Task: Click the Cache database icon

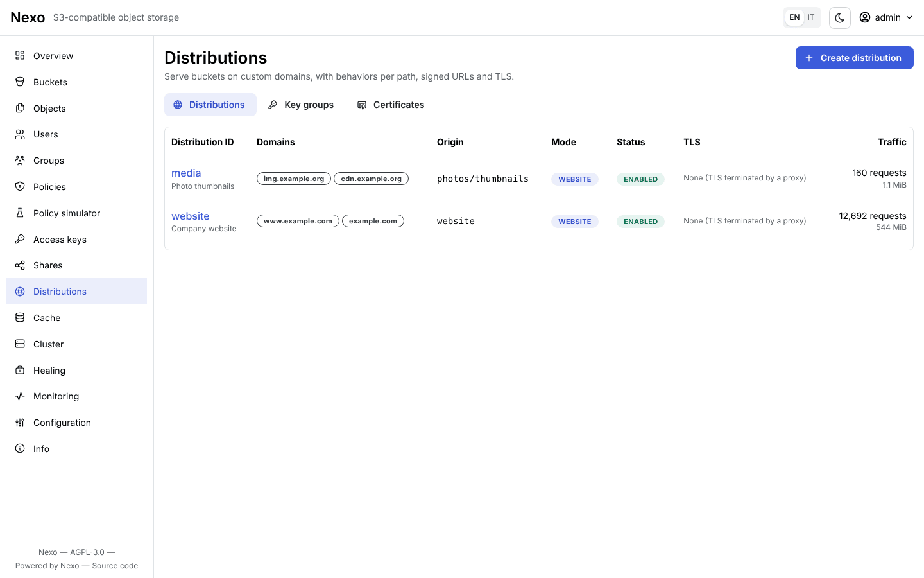Action: coord(20,318)
